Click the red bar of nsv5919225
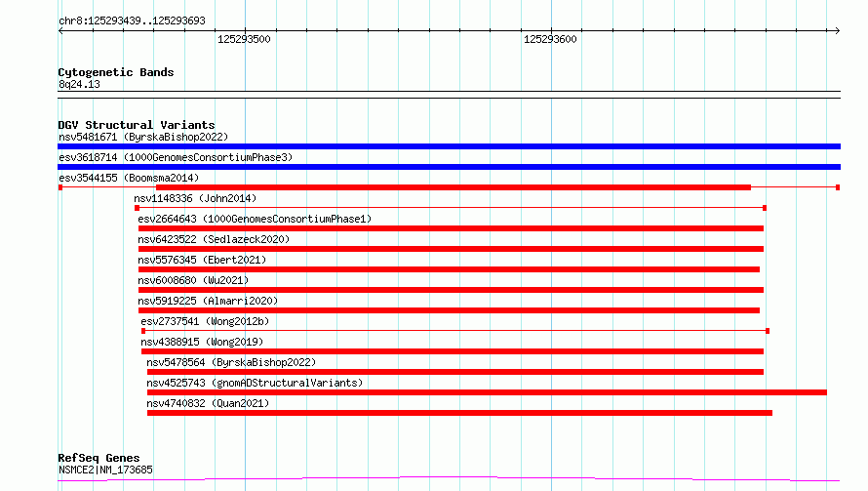Image resolution: width=868 pixels, height=491 pixels. 449,310
